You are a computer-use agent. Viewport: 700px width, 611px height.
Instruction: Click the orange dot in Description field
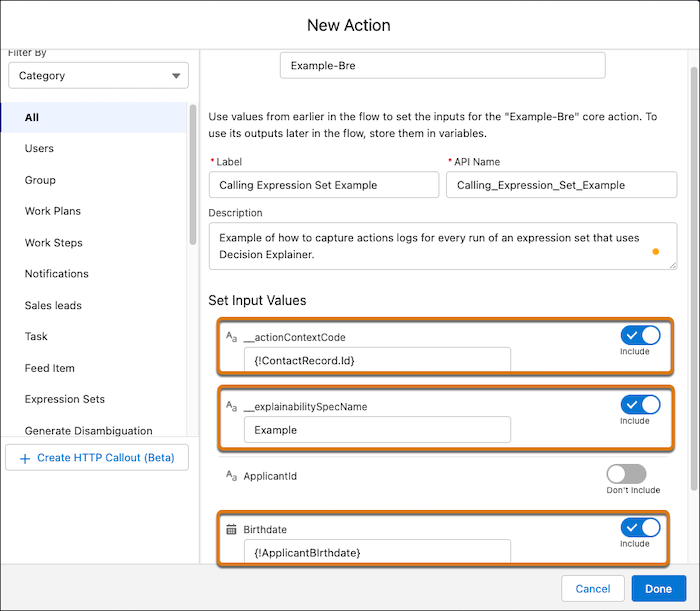(655, 252)
